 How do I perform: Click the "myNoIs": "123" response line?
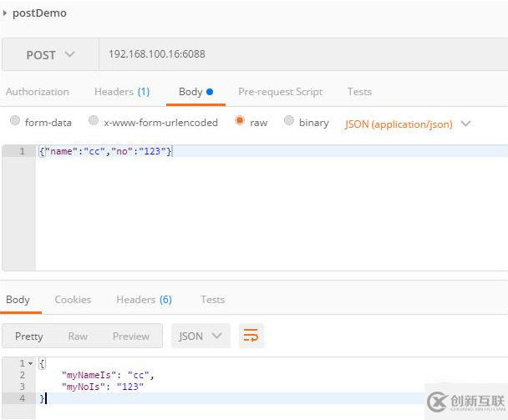point(103,387)
